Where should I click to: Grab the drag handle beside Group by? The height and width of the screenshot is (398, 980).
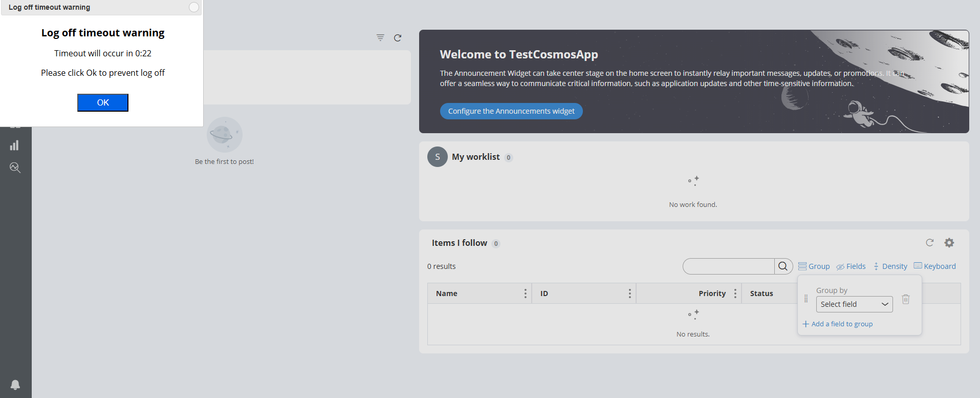coord(806,299)
